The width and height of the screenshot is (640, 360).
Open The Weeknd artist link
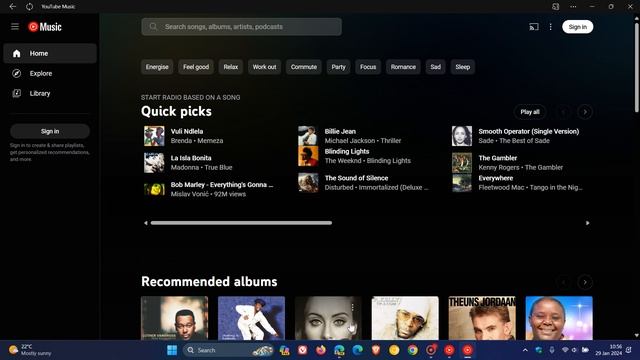tap(343, 161)
